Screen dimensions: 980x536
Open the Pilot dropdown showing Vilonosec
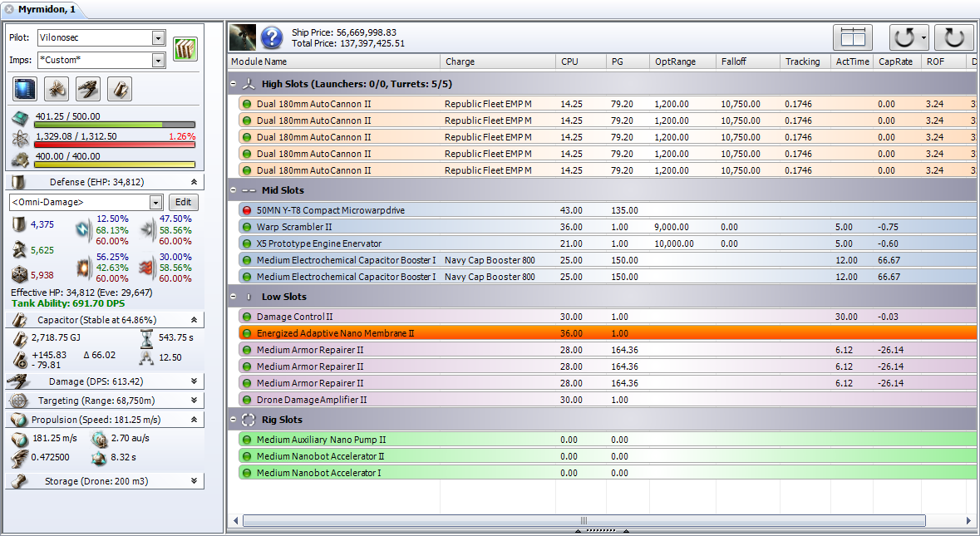pyautogui.click(x=158, y=38)
